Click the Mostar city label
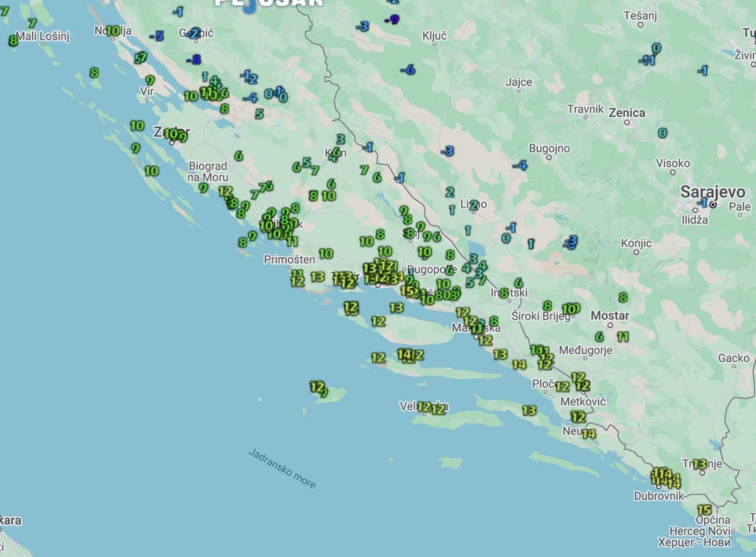 pyautogui.click(x=609, y=315)
